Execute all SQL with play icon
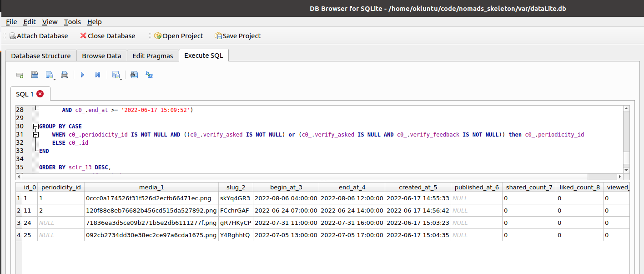 coord(82,75)
